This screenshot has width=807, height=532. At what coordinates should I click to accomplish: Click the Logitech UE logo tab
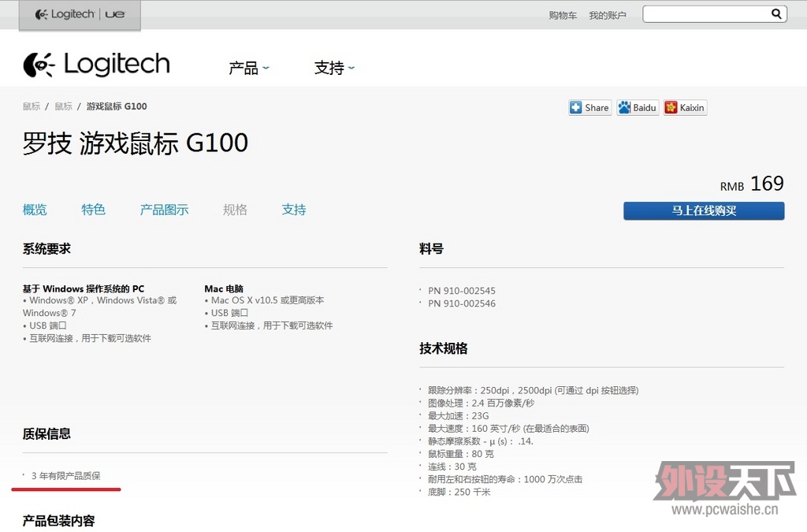click(x=80, y=15)
